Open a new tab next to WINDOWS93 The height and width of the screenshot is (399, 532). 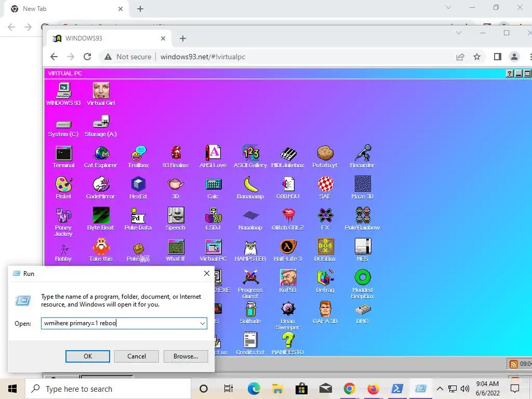pyautogui.click(x=183, y=38)
